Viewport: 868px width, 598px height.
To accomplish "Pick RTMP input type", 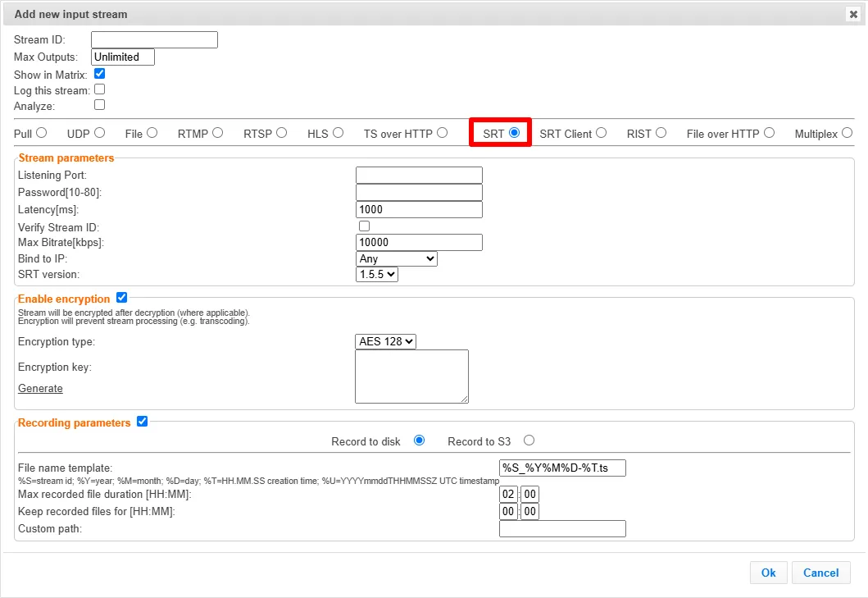I will pyautogui.click(x=217, y=133).
